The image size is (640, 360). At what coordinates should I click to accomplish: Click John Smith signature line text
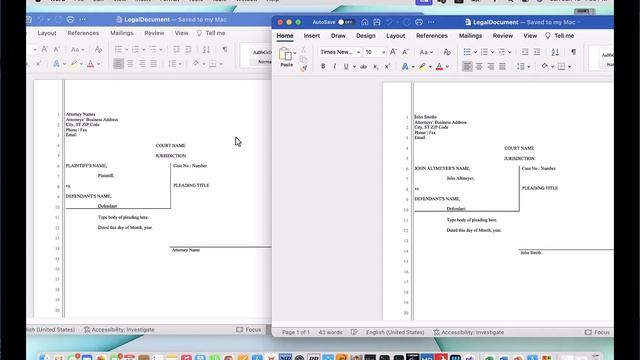coord(531,253)
